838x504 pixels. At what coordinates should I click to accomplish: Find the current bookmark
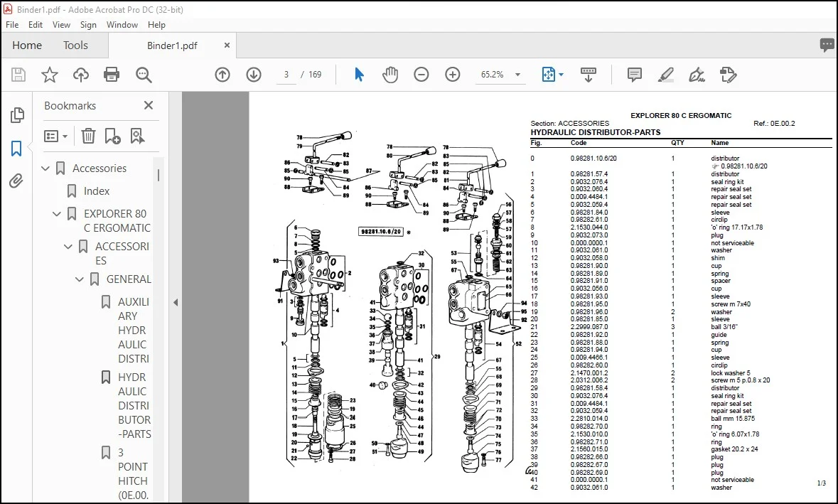[137, 136]
